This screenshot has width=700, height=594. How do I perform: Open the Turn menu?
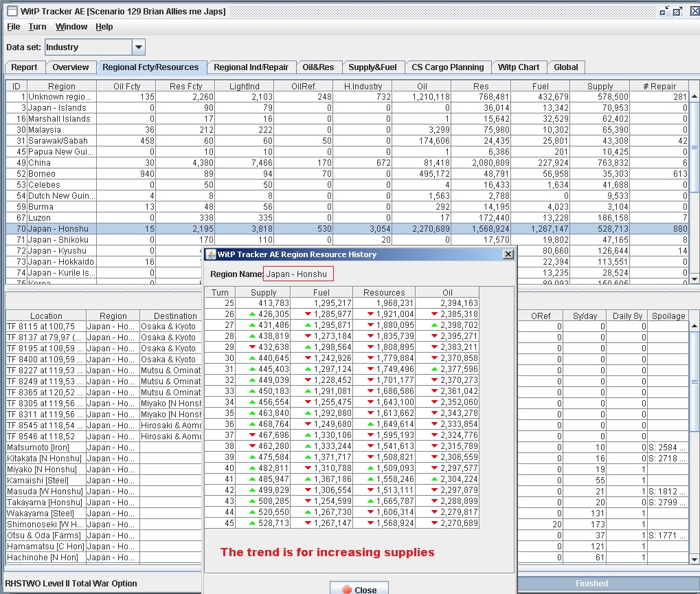(x=37, y=27)
